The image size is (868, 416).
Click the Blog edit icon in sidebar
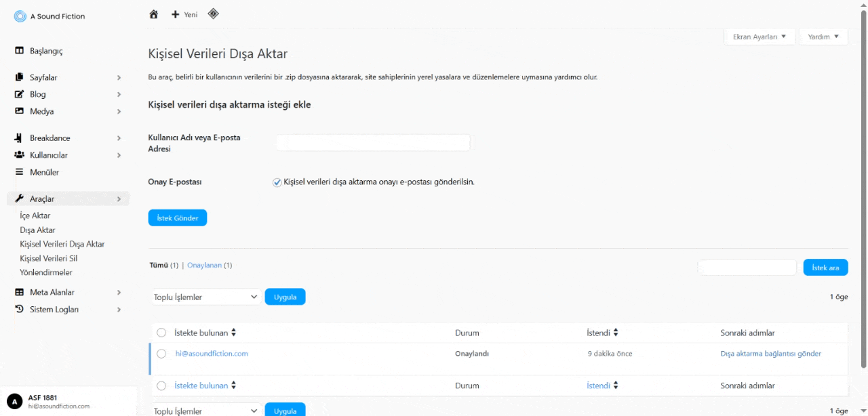(x=19, y=94)
